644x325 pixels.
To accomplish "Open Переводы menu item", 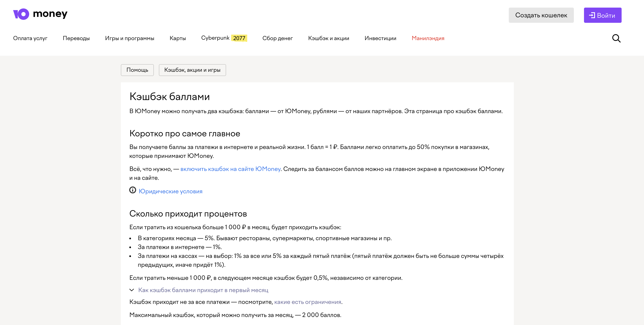I will [76, 38].
